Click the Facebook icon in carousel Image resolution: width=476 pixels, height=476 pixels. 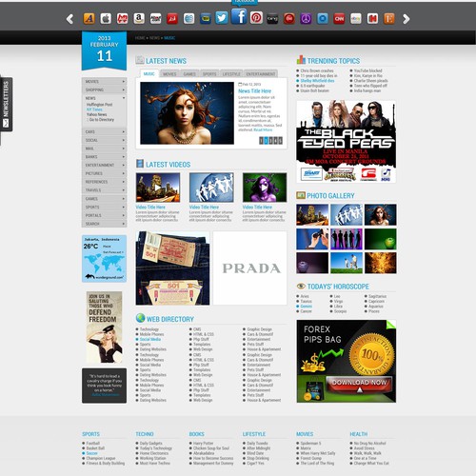239,16
